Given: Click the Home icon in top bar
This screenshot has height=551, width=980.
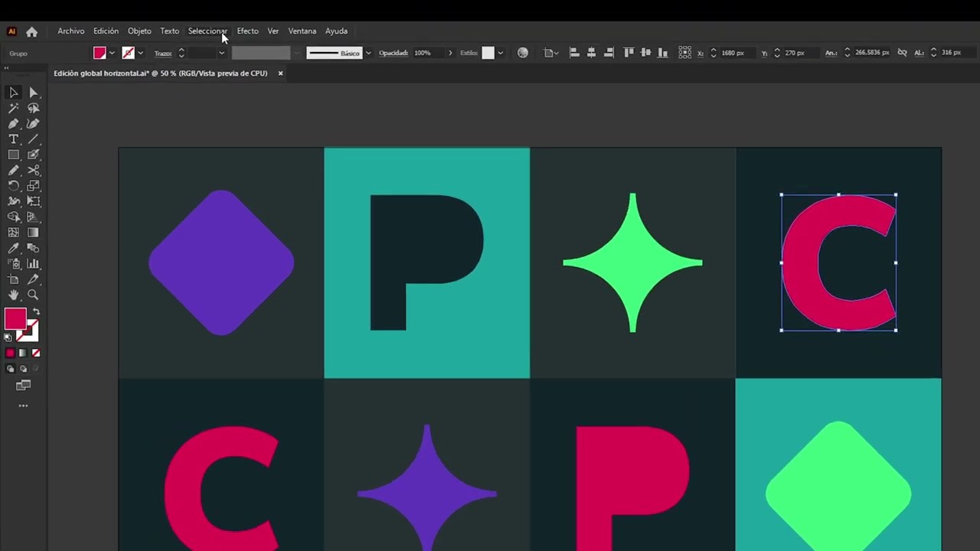Looking at the screenshot, I should (31, 31).
